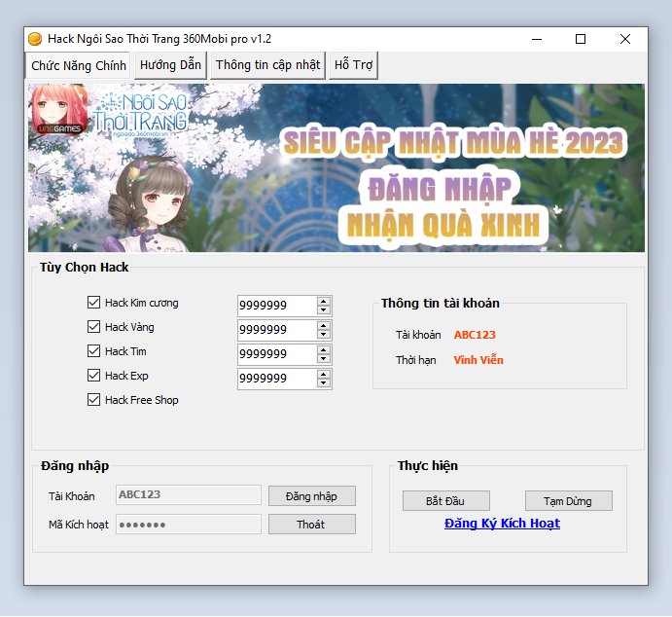Screen dimensions: 672x617
Task: Click the Mã Kích hoạt input field
Action: (x=189, y=525)
